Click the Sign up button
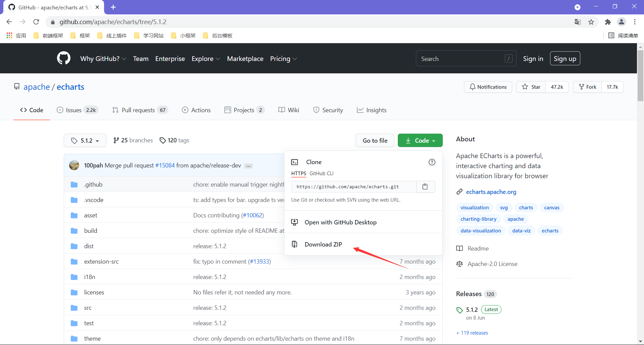644x345 pixels. pos(565,59)
